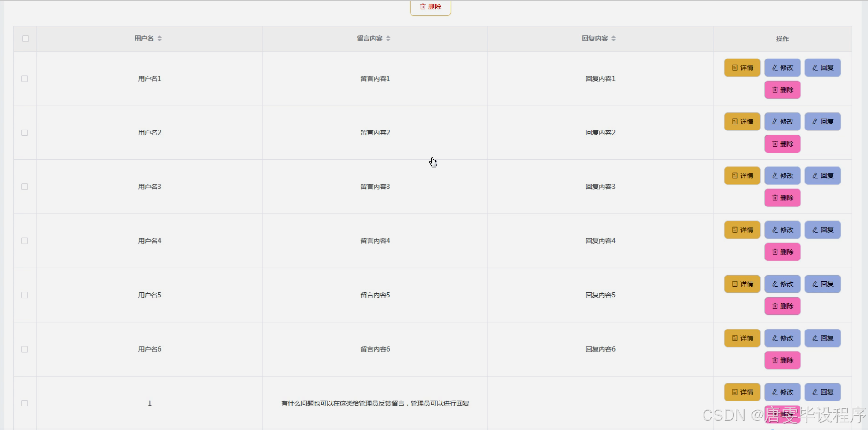868x430 pixels.
Task: Sort by 留言内容 column arrows
Action: pos(388,39)
